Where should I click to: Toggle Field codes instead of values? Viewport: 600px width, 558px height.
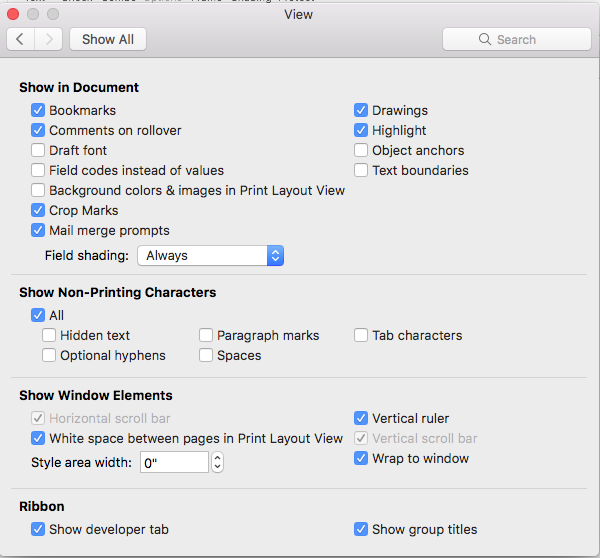click(38, 171)
